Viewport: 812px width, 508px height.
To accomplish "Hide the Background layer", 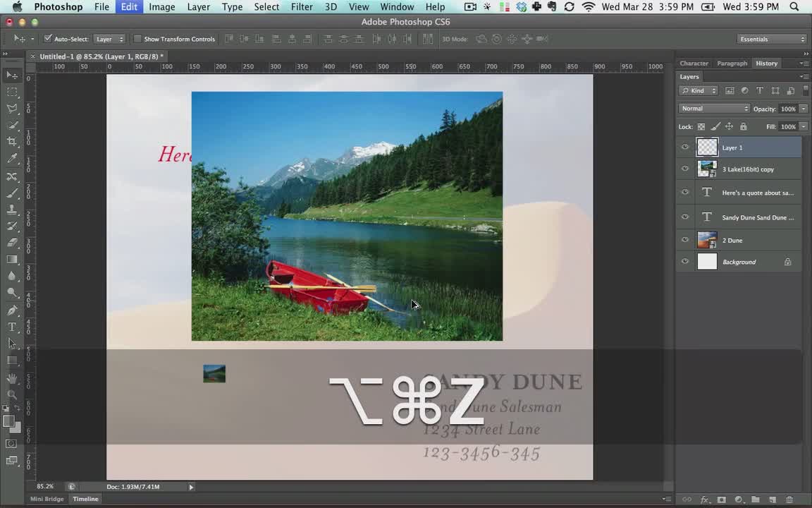I will pos(685,262).
